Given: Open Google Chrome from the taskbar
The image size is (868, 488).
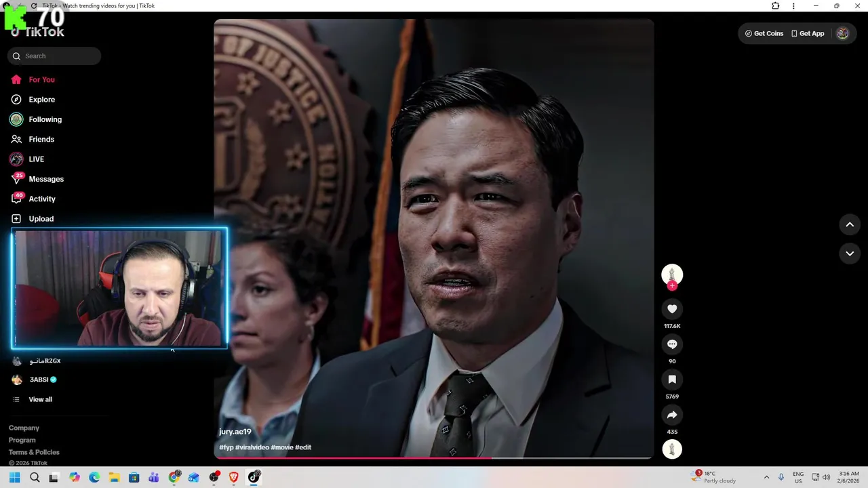Looking at the screenshot, I should (x=174, y=477).
